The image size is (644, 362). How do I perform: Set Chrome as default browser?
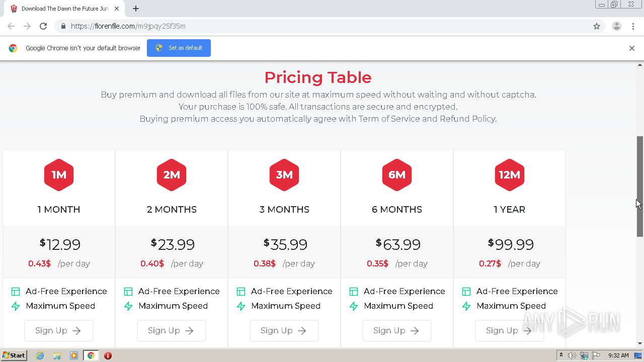pyautogui.click(x=179, y=48)
